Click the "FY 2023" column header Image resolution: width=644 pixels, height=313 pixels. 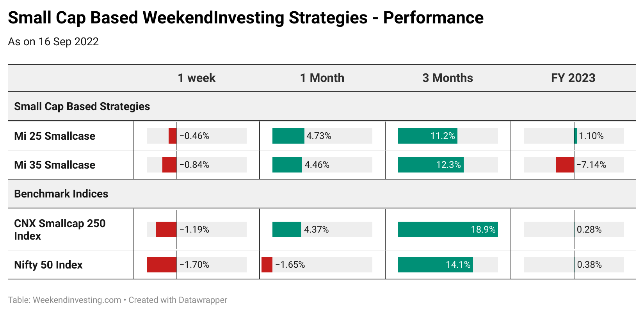(x=573, y=78)
